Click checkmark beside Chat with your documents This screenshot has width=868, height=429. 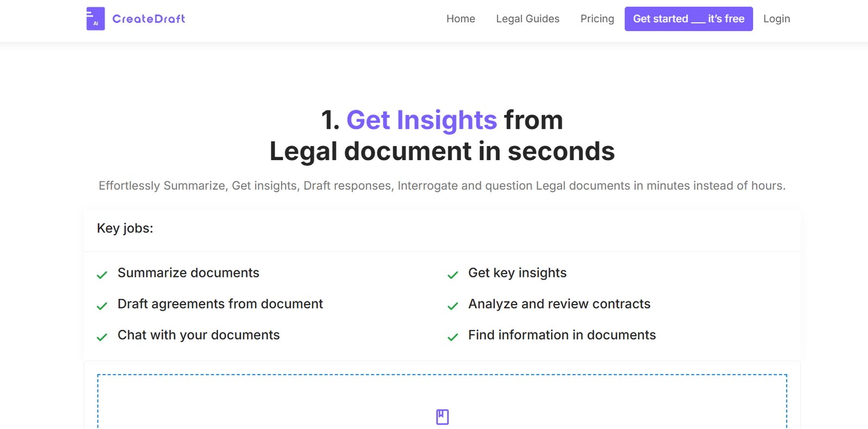pos(102,337)
